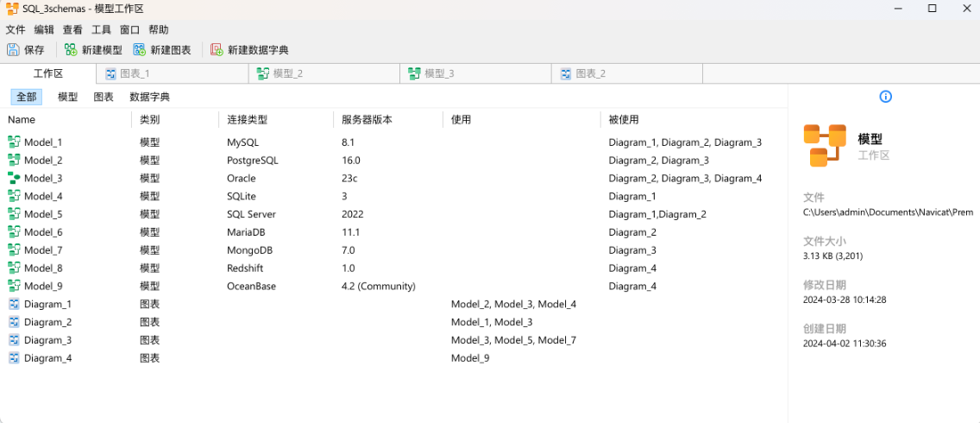
Task: Filter the list by 数据字典
Action: click(149, 97)
